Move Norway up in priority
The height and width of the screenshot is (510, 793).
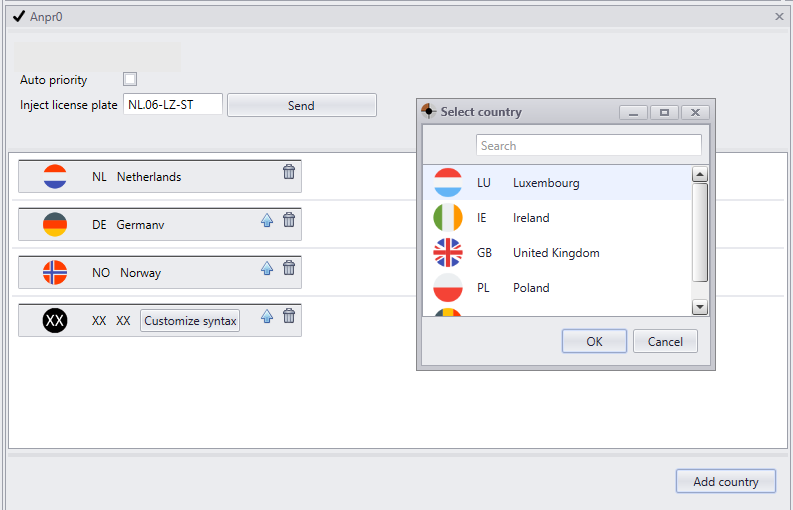[267, 268]
